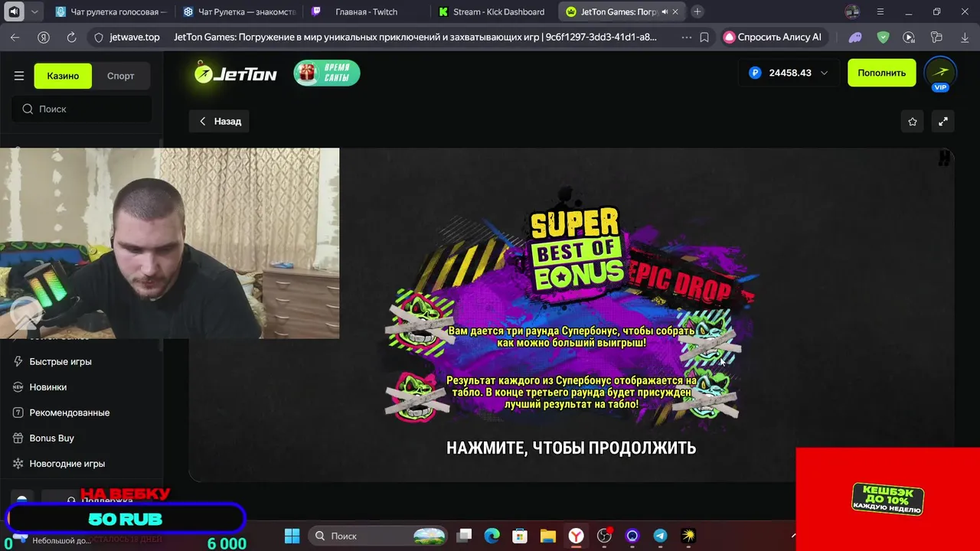Open the address bar three-dots menu
This screenshot has width=980, height=551.
point(686,37)
